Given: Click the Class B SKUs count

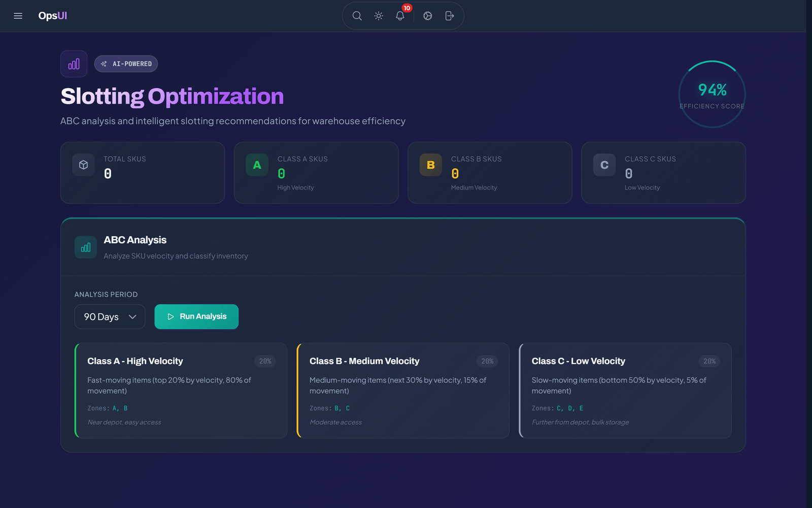Looking at the screenshot, I should point(455,174).
